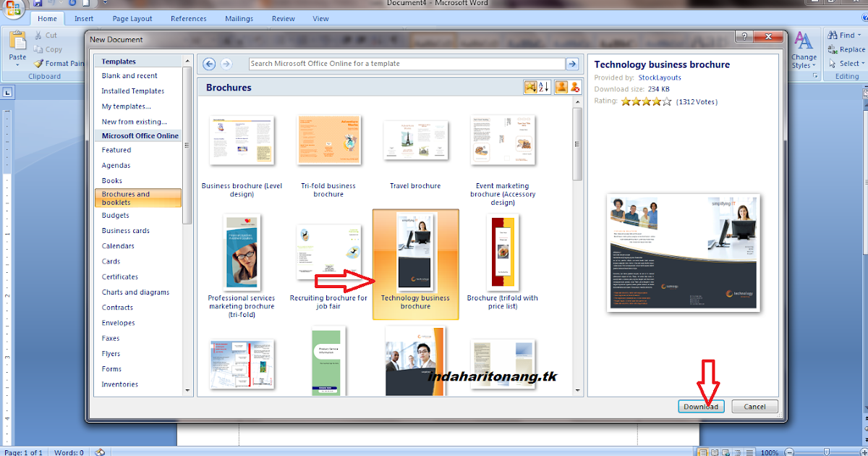This screenshot has width=868, height=456.
Task: Hide customer-submitted templates
Action: tap(575, 87)
